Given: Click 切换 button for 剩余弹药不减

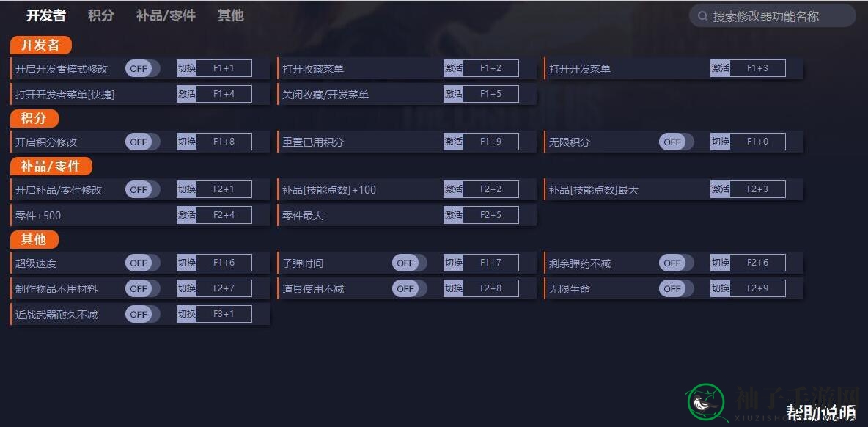Looking at the screenshot, I should click(720, 263).
